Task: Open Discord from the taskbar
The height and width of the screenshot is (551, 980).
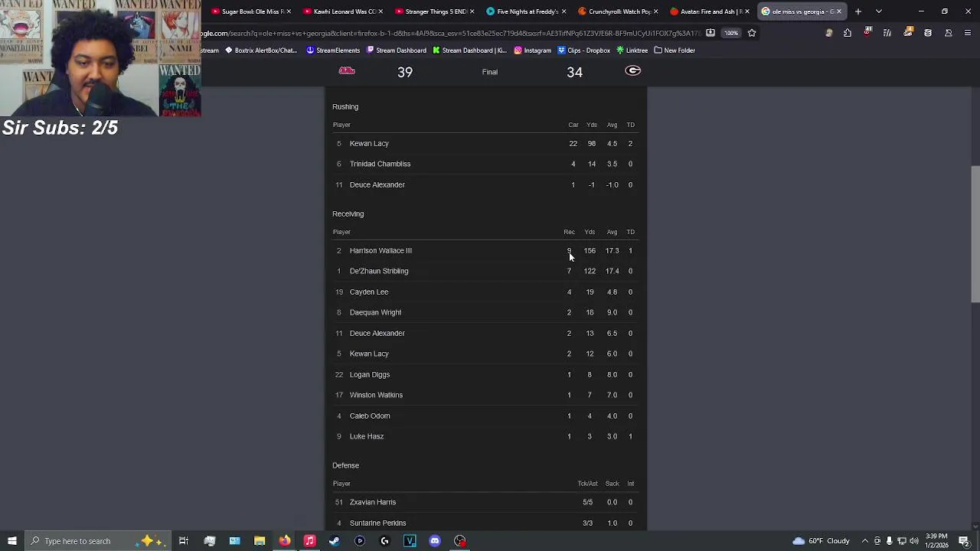Action: [x=435, y=541]
